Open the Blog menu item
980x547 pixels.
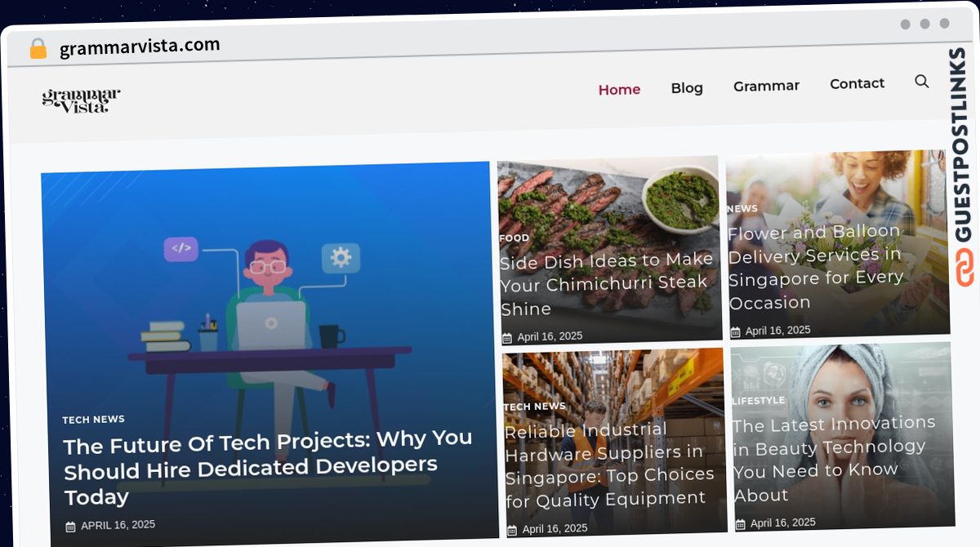pos(687,87)
